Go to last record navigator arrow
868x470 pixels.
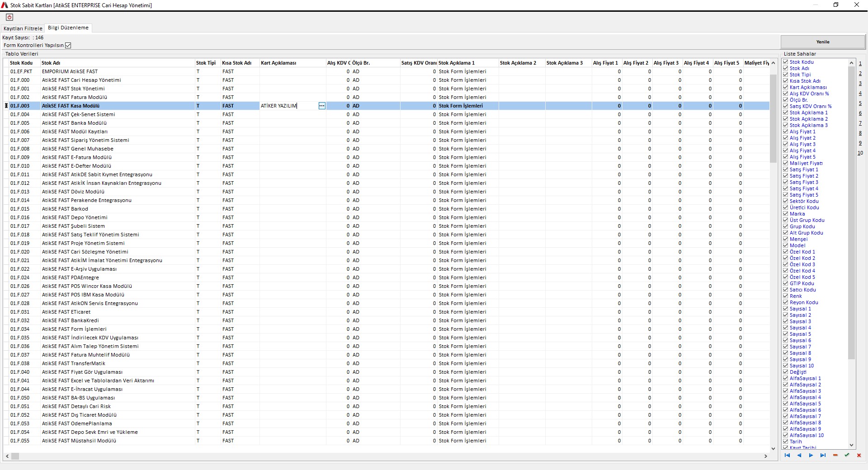click(x=823, y=455)
